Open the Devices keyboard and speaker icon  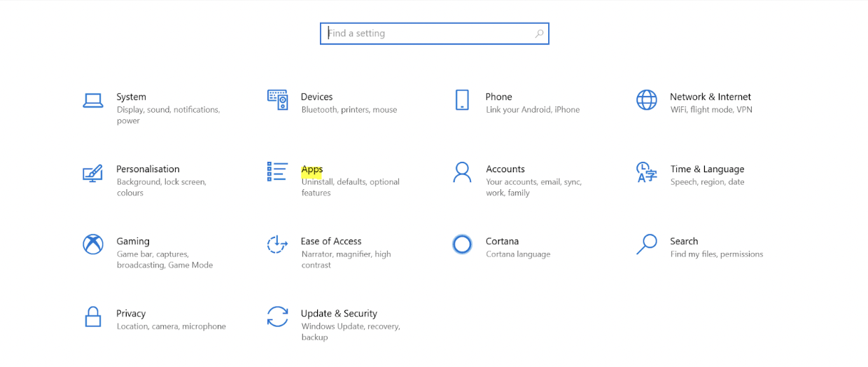click(x=278, y=100)
